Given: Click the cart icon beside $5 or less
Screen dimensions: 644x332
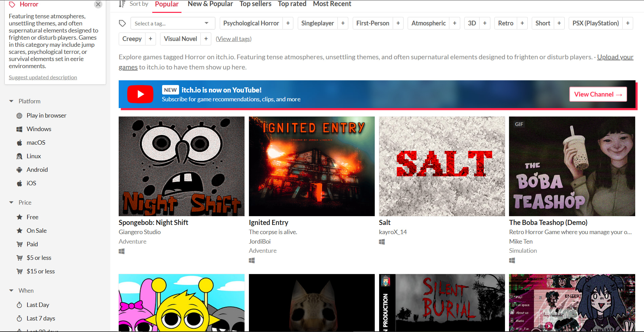Looking at the screenshot, I should [x=20, y=257].
